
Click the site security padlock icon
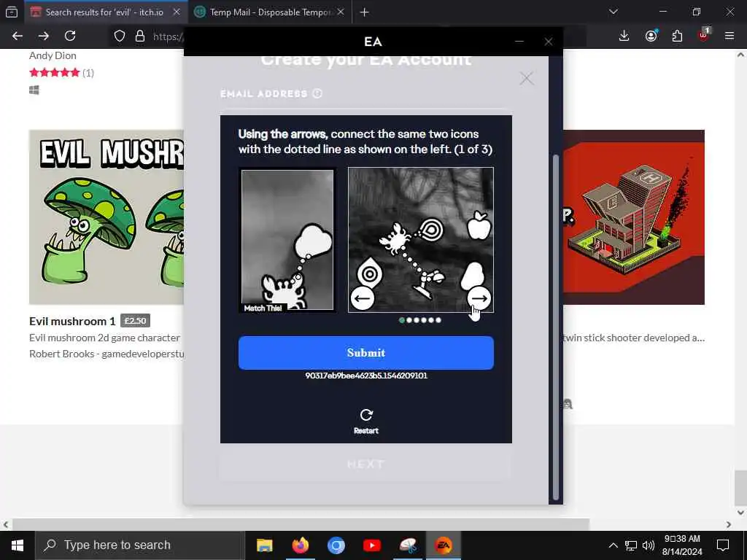tap(139, 36)
